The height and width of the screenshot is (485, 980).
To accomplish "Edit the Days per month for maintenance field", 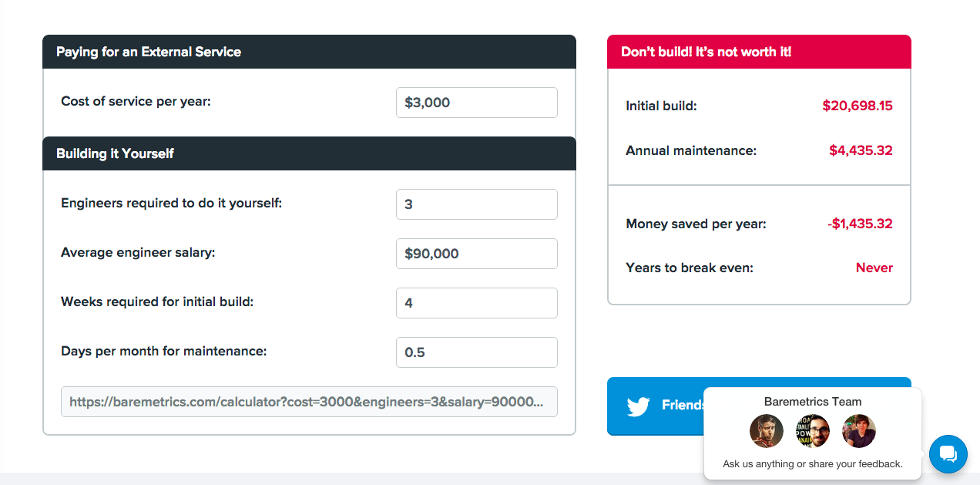I will pos(476,352).
